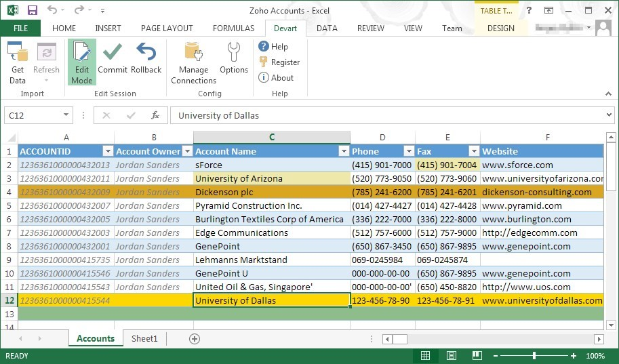The height and width of the screenshot is (364, 619).
Task: Click the Name Box showing C12
Action: [33, 115]
